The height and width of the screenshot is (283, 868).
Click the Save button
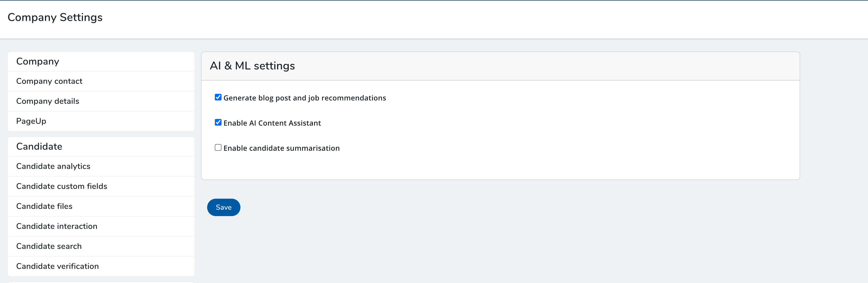point(224,207)
